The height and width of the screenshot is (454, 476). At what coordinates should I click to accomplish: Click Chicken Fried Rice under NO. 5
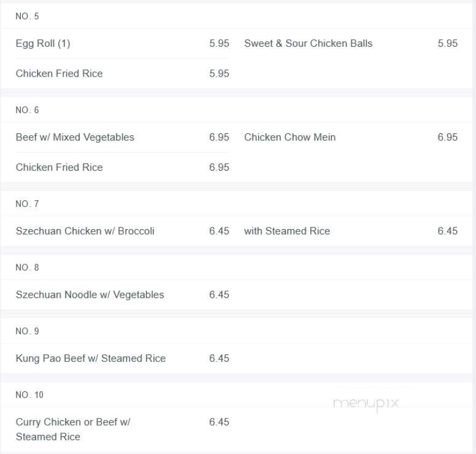59,74
